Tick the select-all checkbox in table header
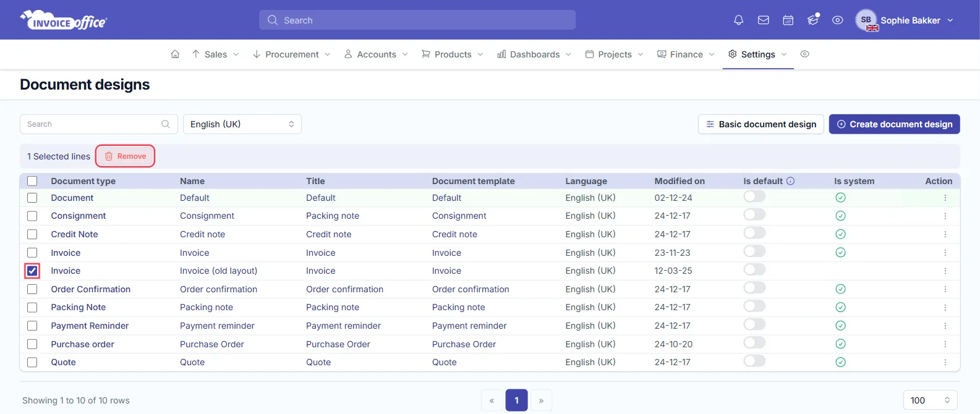Image resolution: width=980 pixels, height=414 pixels. pyautogui.click(x=32, y=181)
